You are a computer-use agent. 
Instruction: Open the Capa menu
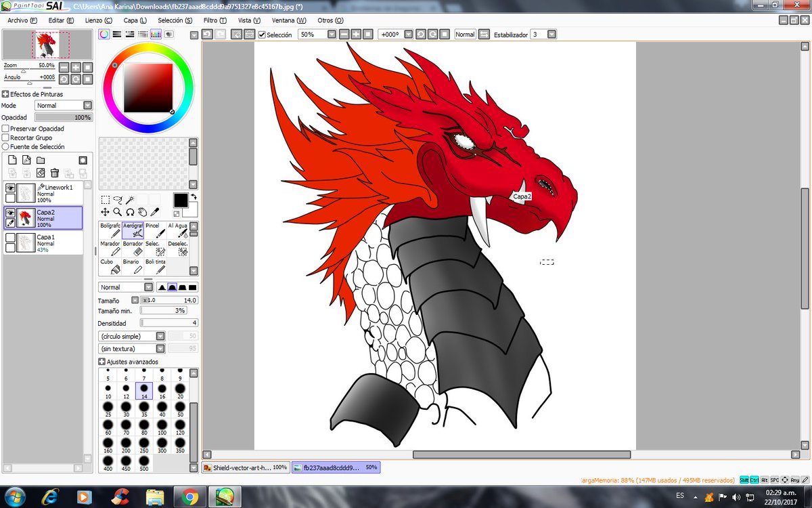135,20
